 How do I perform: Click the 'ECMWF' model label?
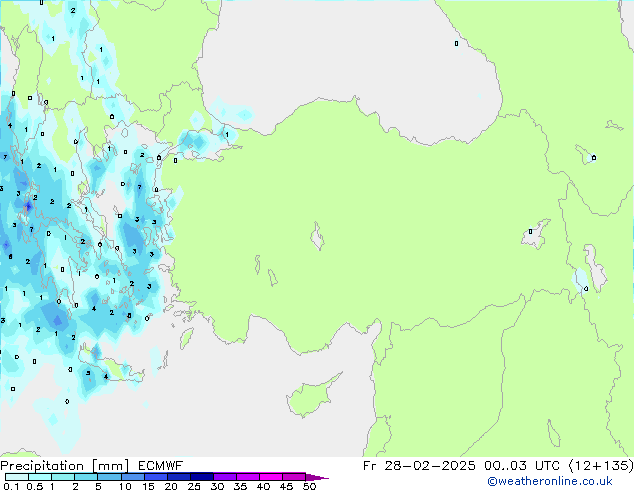[x=161, y=466]
